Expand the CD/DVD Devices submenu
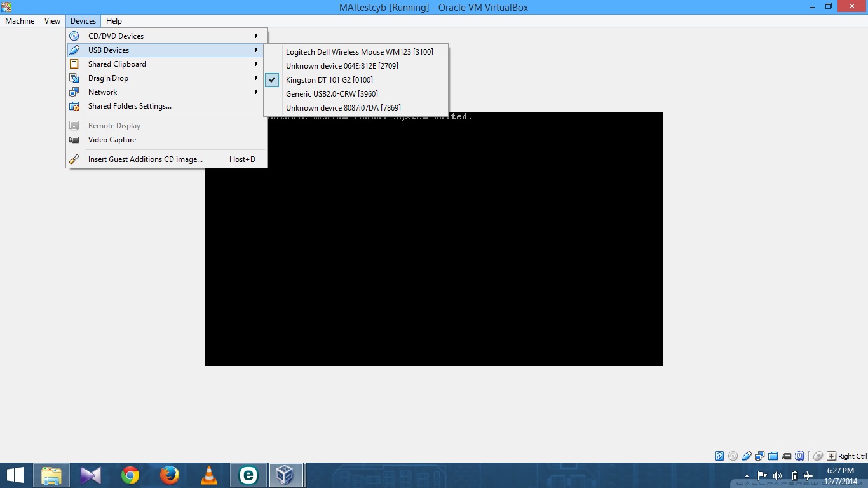The height and width of the screenshot is (488, 868). pyautogui.click(x=166, y=36)
